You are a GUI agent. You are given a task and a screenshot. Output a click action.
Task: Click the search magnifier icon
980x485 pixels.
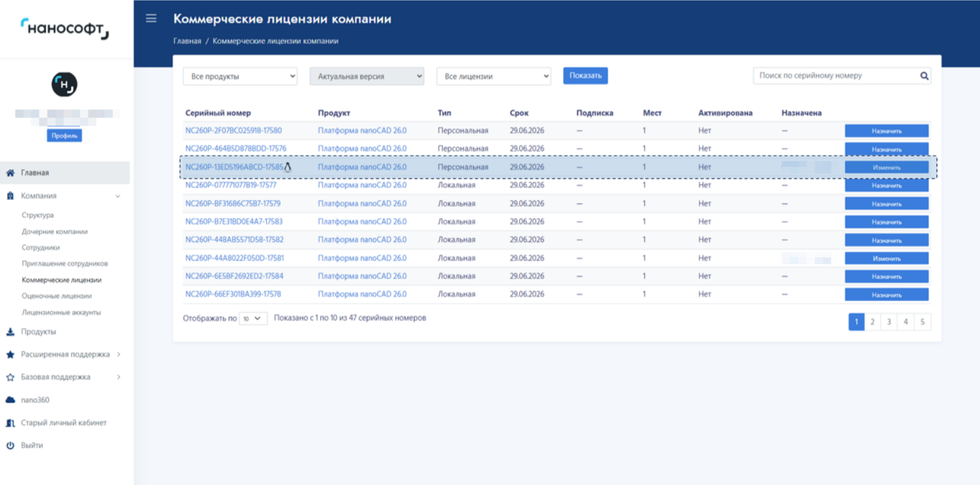pos(924,75)
